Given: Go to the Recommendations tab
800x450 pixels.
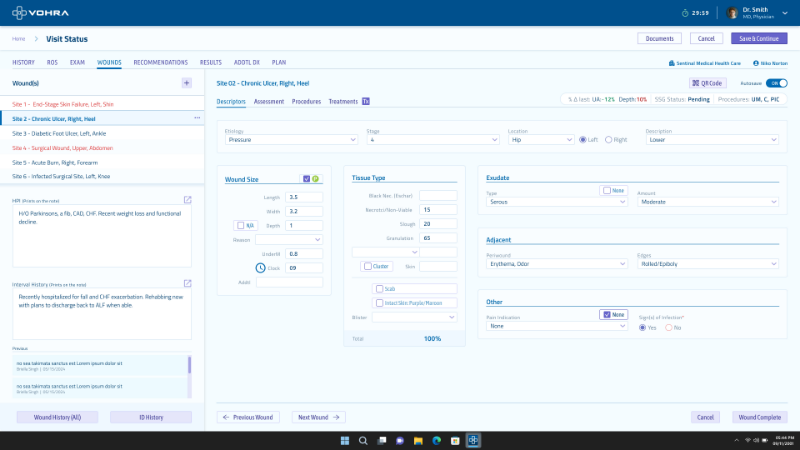Looking at the screenshot, I should [160, 62].
